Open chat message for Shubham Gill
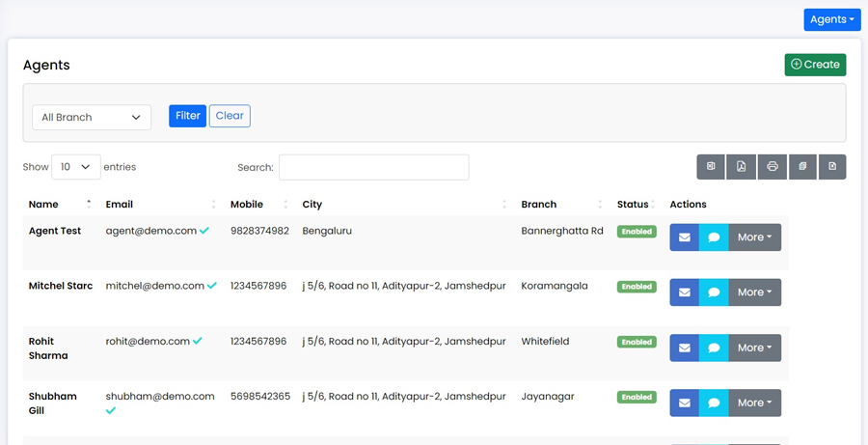This screenshot has height=445, width=868. [x=714, y=403]
